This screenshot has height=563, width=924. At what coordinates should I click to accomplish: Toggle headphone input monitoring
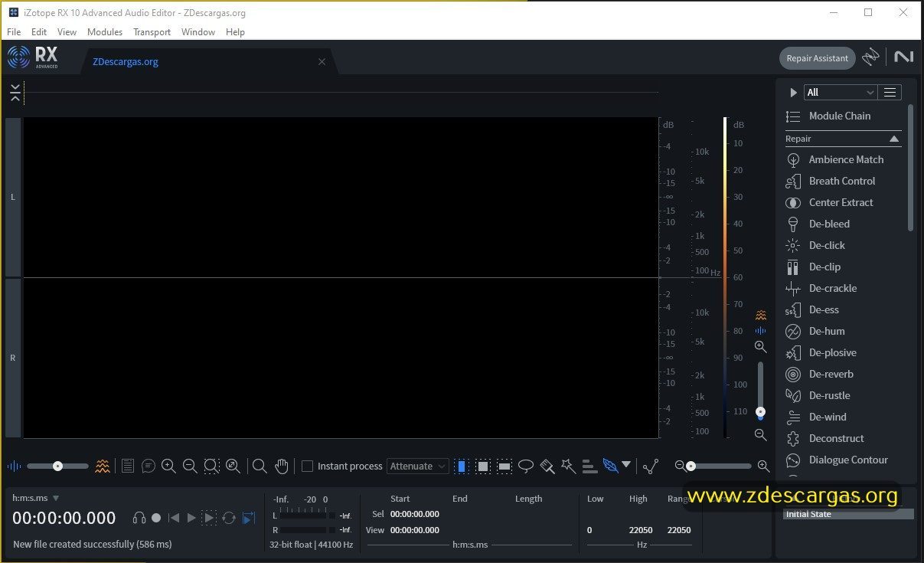click(x=139, y=518)
